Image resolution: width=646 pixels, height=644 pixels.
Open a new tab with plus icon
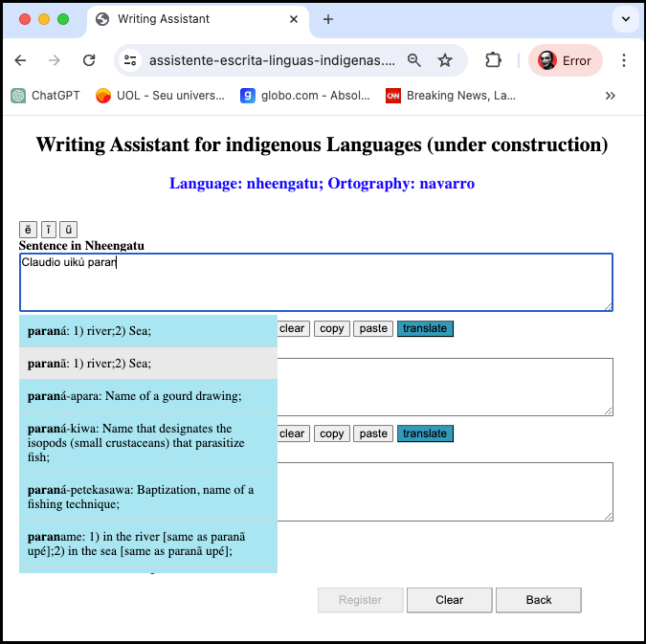point(328,19)
